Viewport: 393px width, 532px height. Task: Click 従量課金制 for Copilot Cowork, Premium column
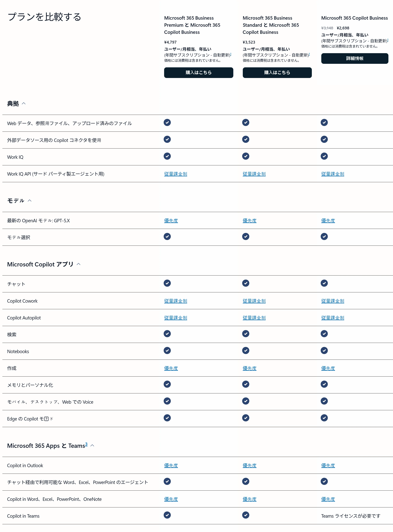click(x=176, y=301)
